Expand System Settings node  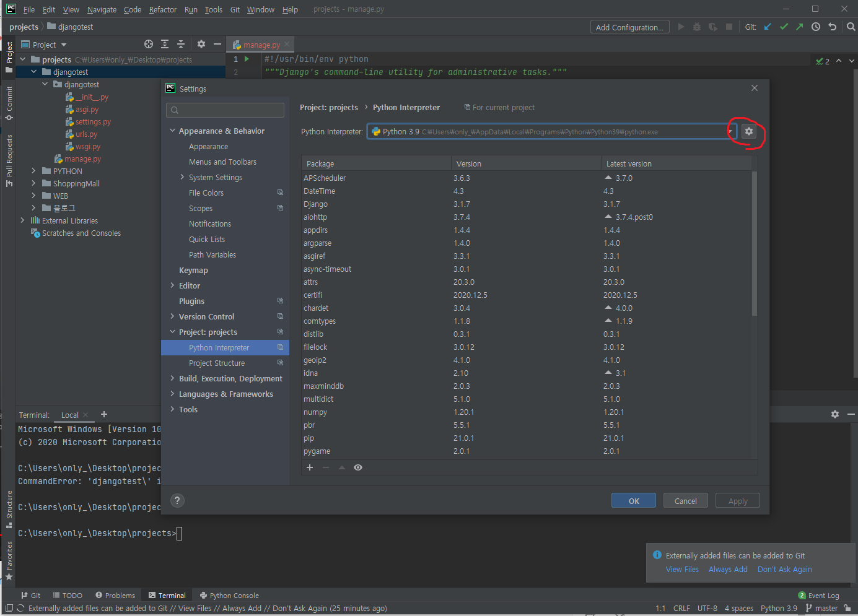click(182, 177)
